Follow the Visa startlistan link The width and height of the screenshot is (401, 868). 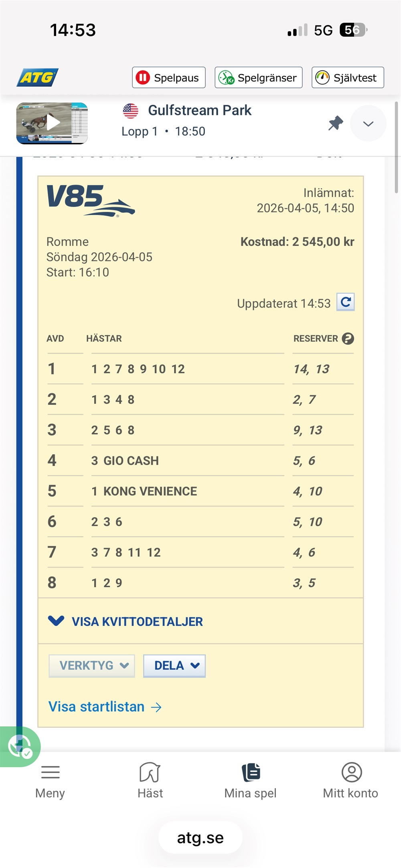pos(105,707)
